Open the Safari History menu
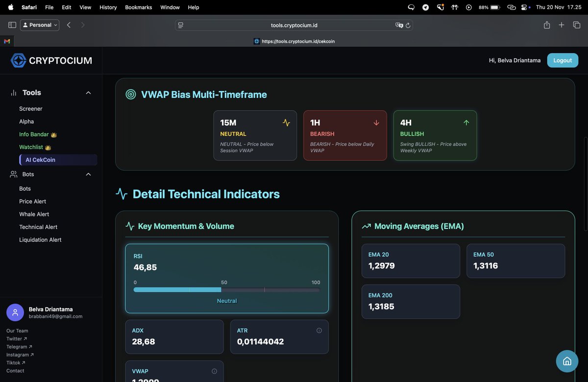The width and height of the screenshot is (588, 382). (x=108, y=7)
